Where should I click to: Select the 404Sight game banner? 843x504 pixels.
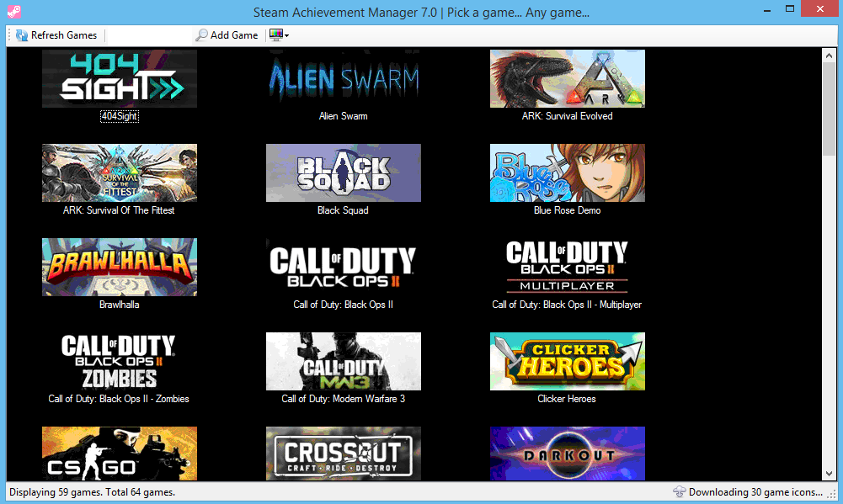[x=120, y=78]
